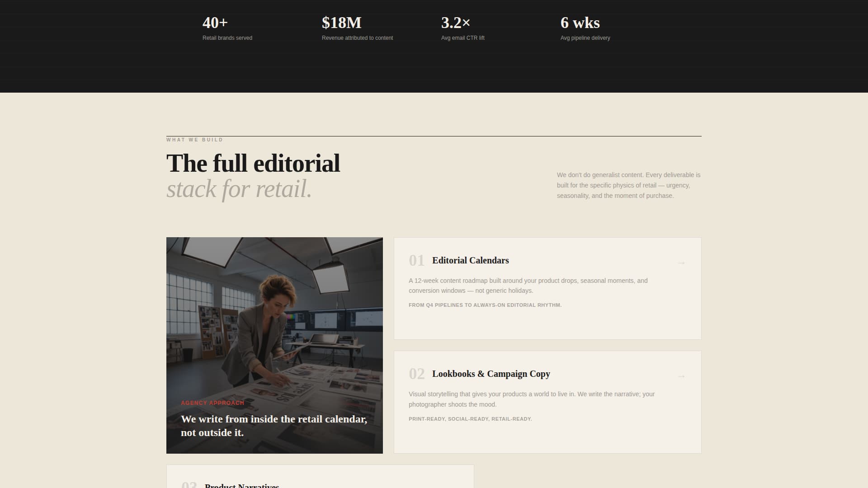Click 'Retail brands served' label
The height and width of the screenshot is (488, 868).
(x=227, y=38)
